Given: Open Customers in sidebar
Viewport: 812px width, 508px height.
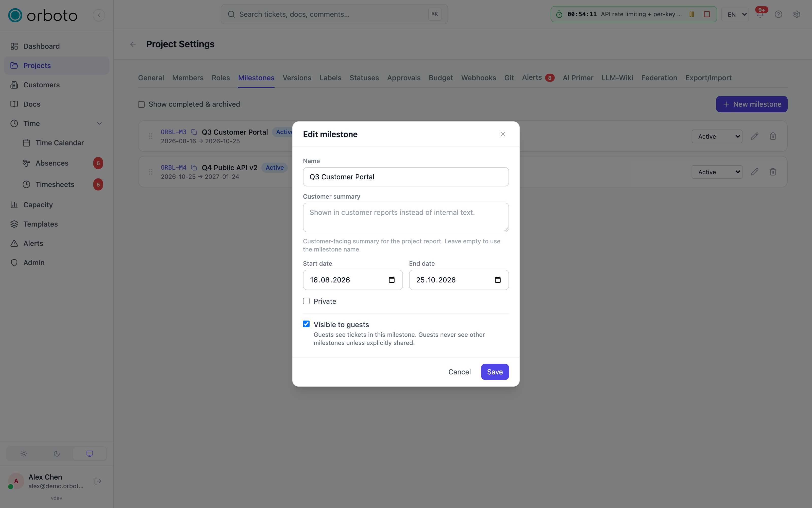Looking at the screenshot, I should point(56,85).
